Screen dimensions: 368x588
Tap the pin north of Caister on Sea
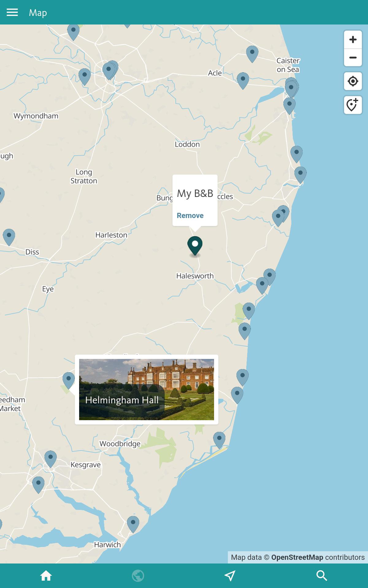(252, 54)
